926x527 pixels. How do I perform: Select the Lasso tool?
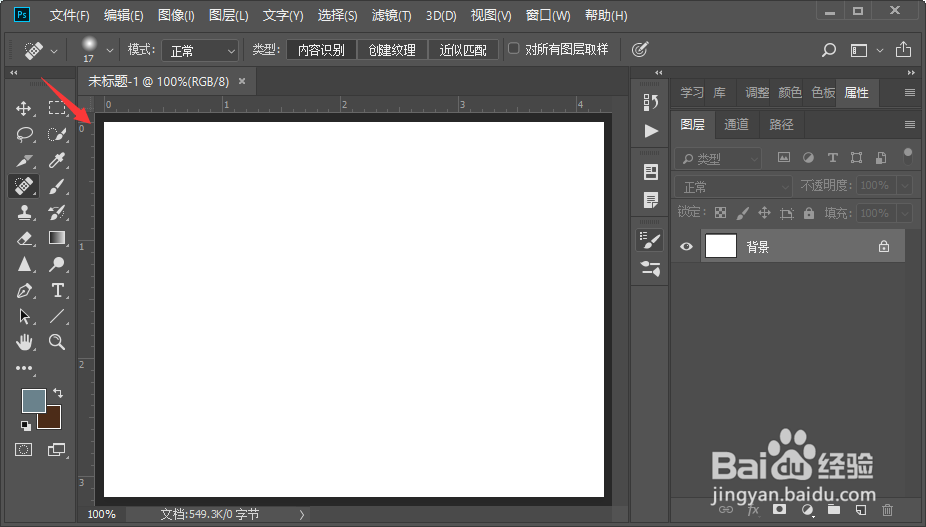point(24,134)
